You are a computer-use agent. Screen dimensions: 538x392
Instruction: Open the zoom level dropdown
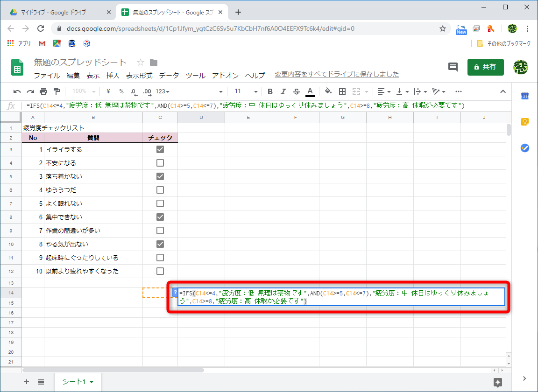(82, 91)
